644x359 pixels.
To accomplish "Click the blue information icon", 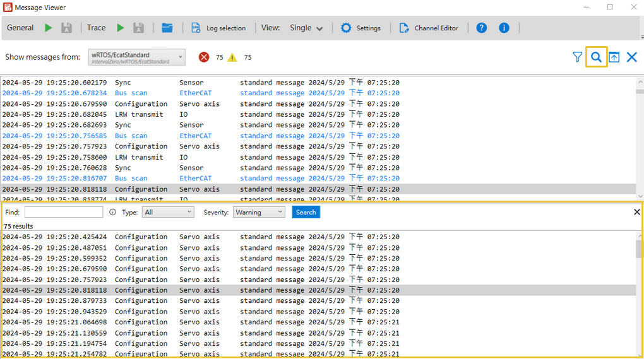I will pos(504,28).
